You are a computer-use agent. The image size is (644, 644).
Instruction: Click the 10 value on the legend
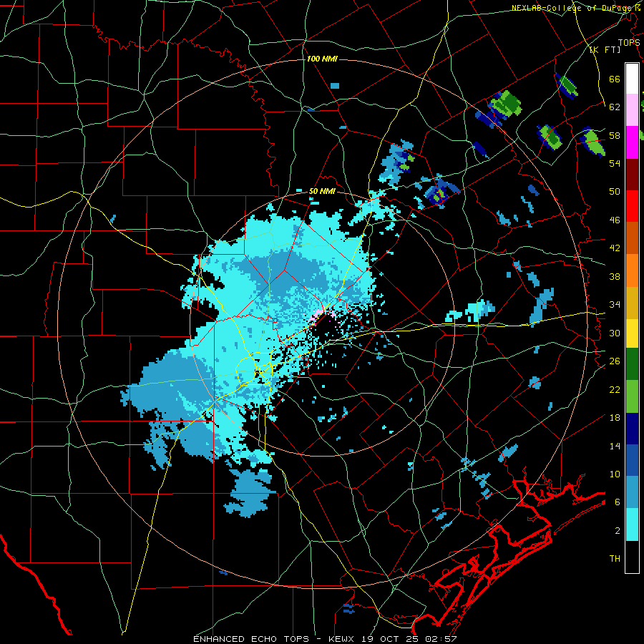click(615, 474)
